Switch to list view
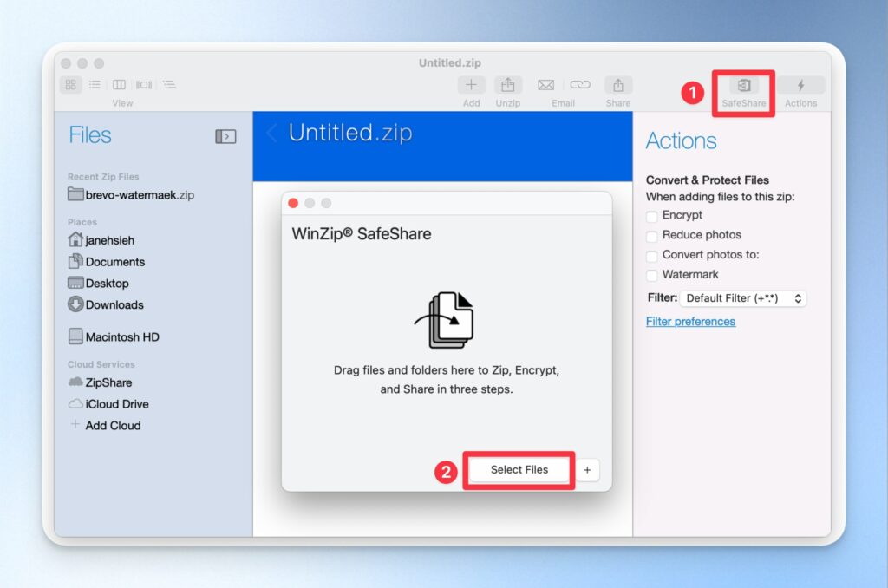The image size is (888, 588). point(95,84)
